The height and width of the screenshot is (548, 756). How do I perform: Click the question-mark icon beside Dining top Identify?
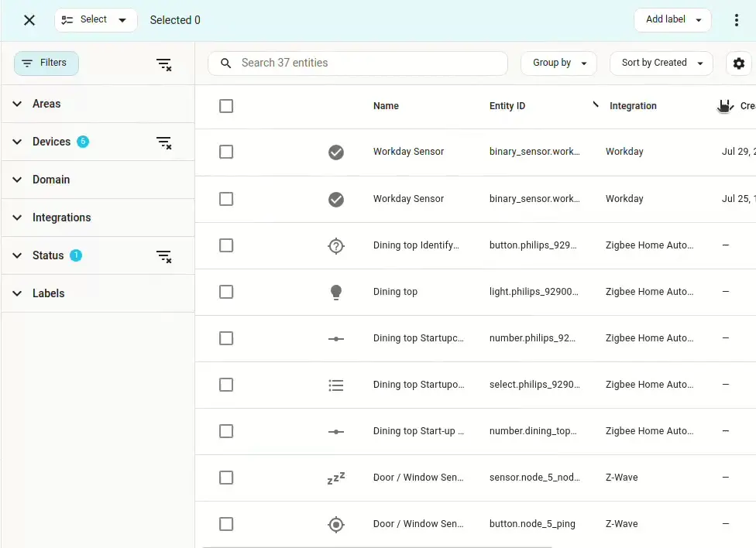point(336,245)
